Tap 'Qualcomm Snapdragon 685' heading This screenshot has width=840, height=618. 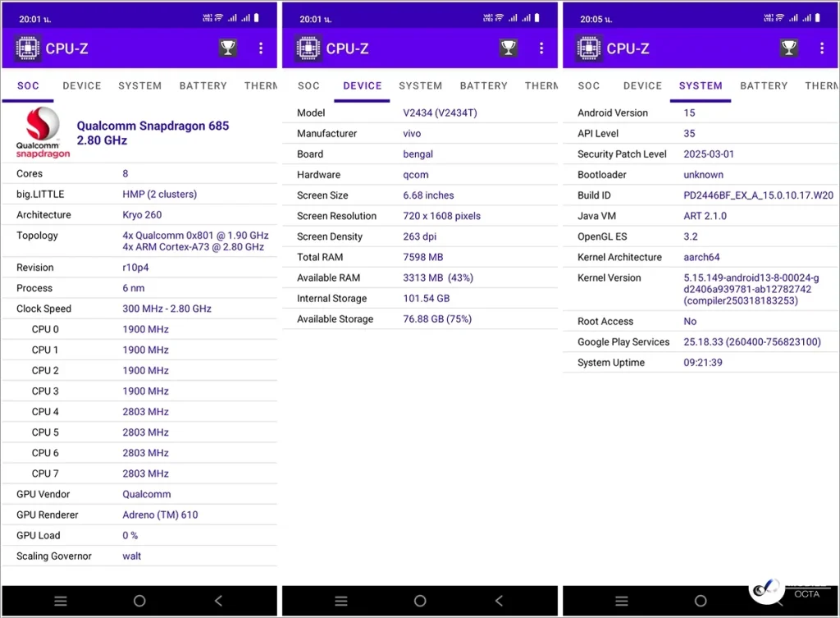153,126
